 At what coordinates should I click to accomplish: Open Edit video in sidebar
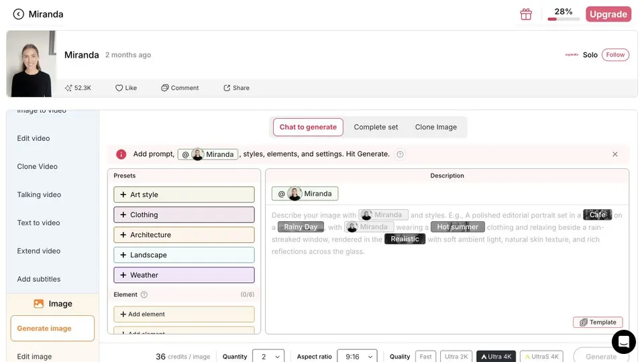tap(34, 138)
